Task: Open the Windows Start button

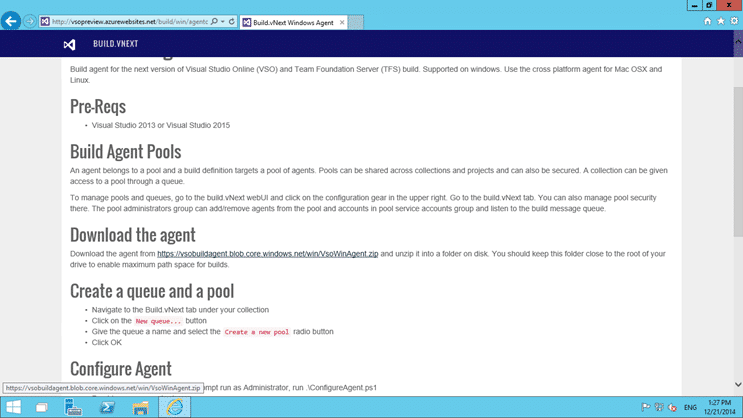Action: tap(13, 407)
